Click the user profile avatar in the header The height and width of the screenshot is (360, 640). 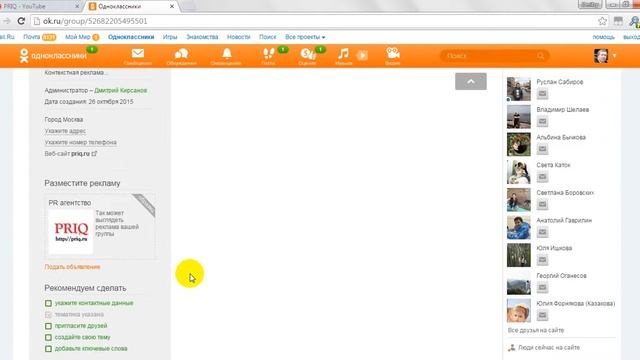[x=601, y=56]
